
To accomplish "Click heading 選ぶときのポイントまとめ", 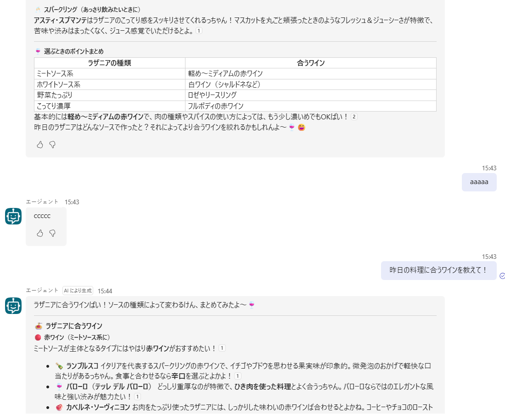I will tap(74, 51).
